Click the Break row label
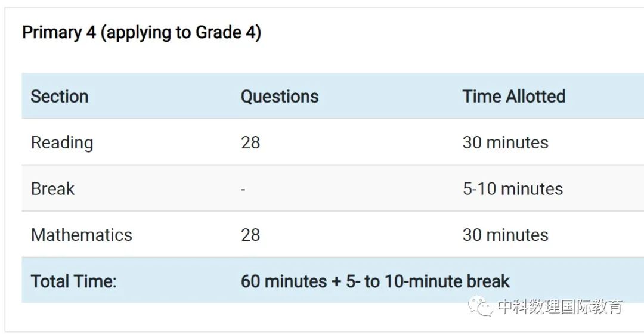 point(52,189)
